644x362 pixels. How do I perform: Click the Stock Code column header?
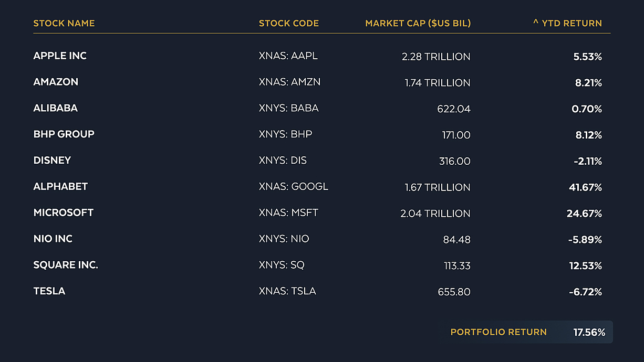(x=289, y=23)
